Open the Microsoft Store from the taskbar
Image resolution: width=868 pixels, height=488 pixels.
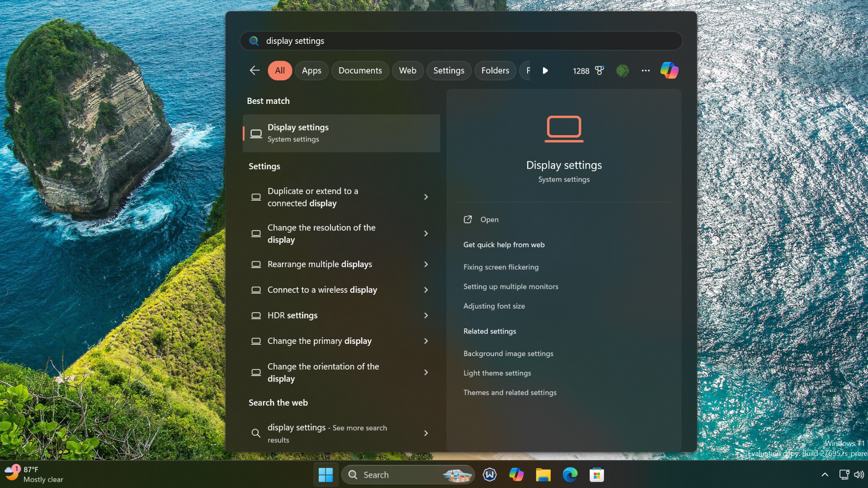pos(597,474)
